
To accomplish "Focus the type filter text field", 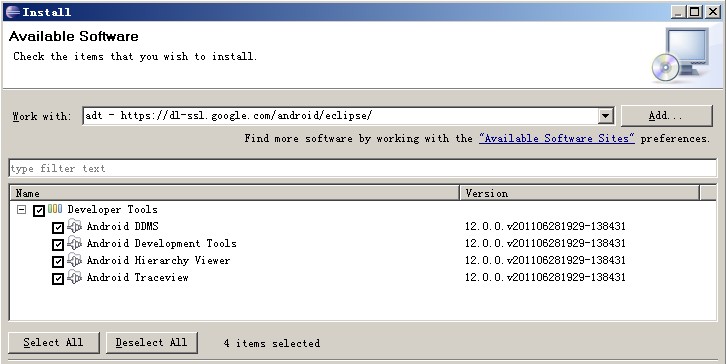I will 363,168.
